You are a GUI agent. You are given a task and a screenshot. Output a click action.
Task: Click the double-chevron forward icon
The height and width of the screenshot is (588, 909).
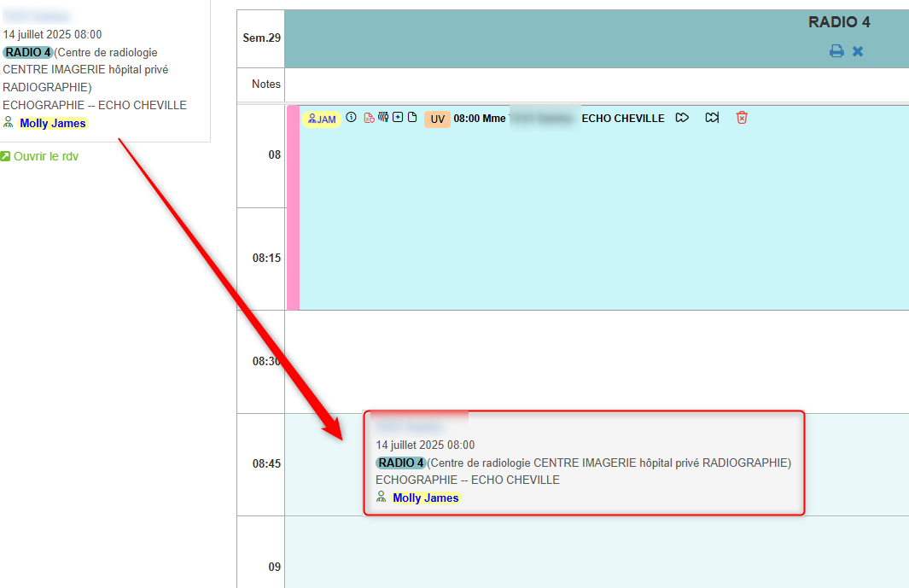(x=682, y=118)
